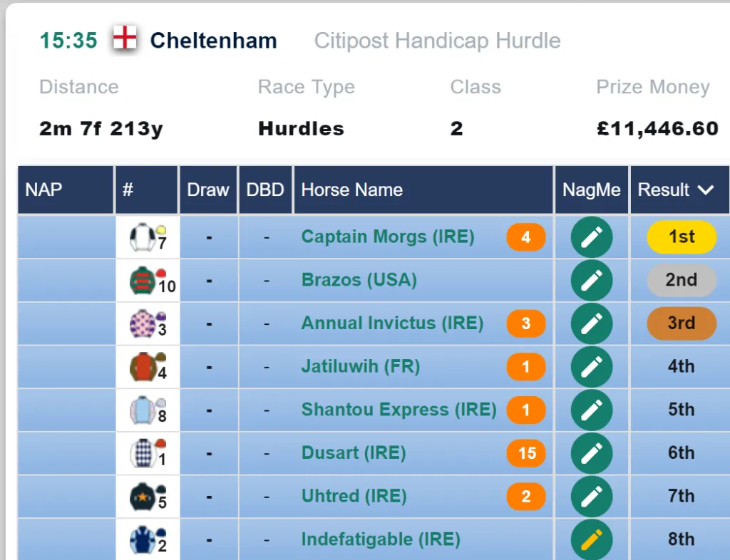Screen dimensions: 730x560
Task: Click the England flag icon beside Cheltenham
Action: [x=125, y=37]
